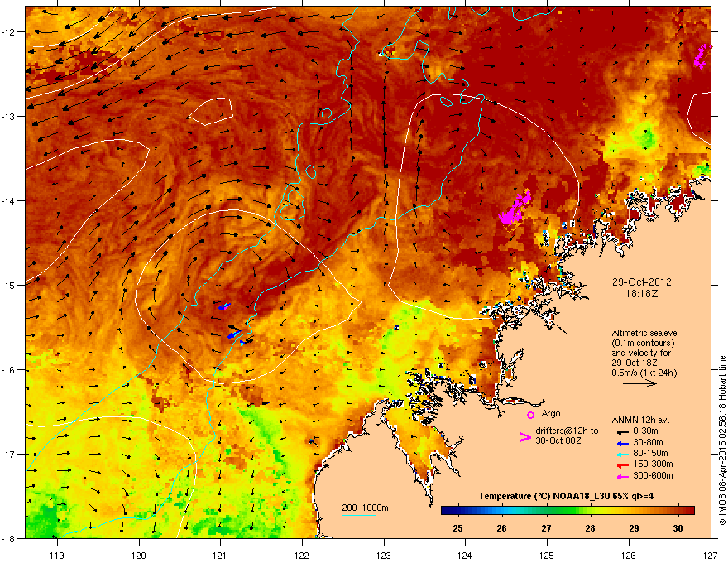Screen dimensions: 728x563
Task: Click the black 0-30m arrow in ANMN legend
Action: click(x=622, y=432)
